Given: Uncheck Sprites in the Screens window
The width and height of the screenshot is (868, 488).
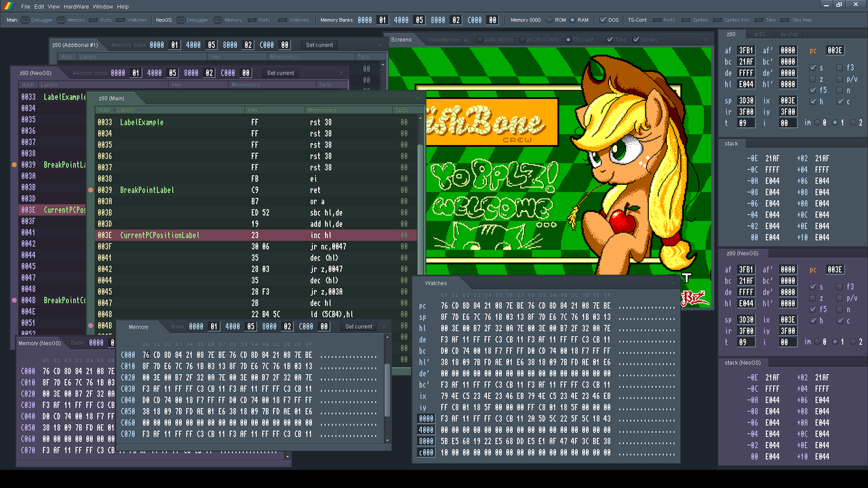Looking at the screenshot, I should [635, 39].
